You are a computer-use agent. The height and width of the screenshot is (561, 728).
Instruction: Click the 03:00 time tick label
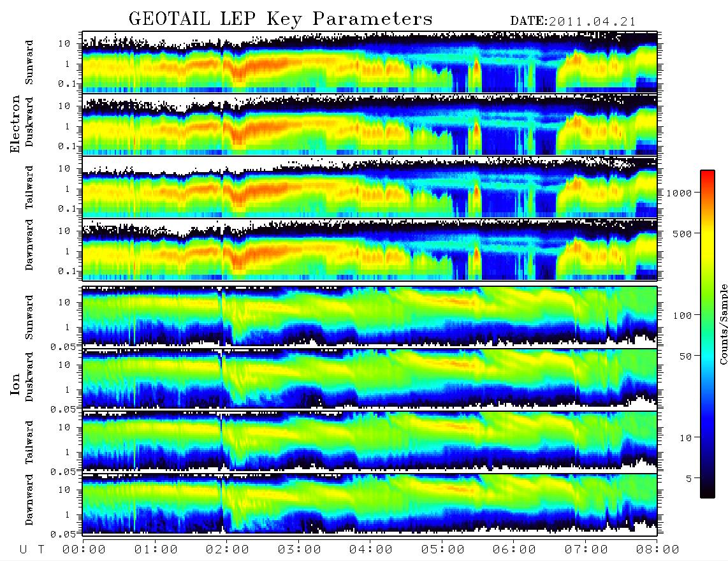point(300,550)
